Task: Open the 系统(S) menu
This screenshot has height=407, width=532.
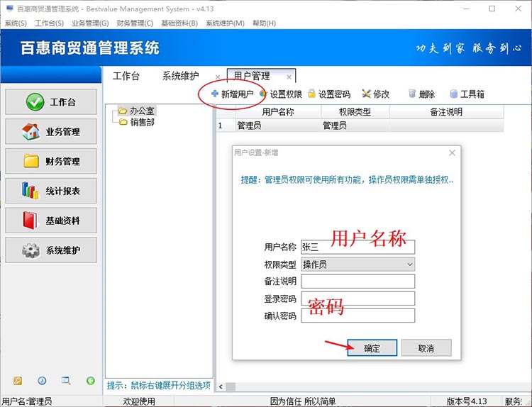Action: pyautogui.click(x=16, y=23)
